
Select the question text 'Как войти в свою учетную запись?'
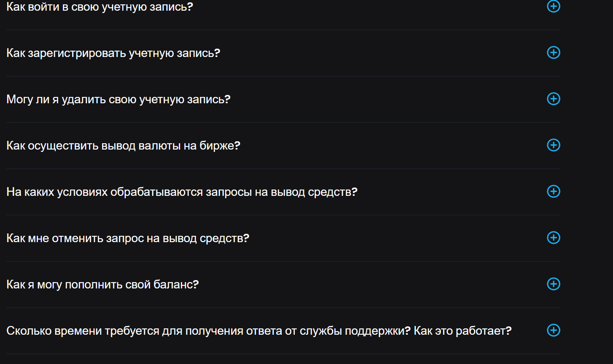click(99, 7)
